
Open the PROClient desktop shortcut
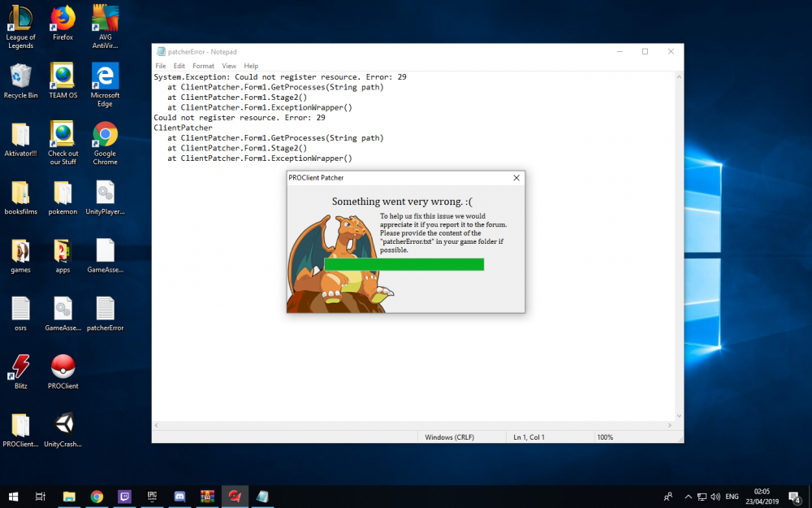point(63,368)
